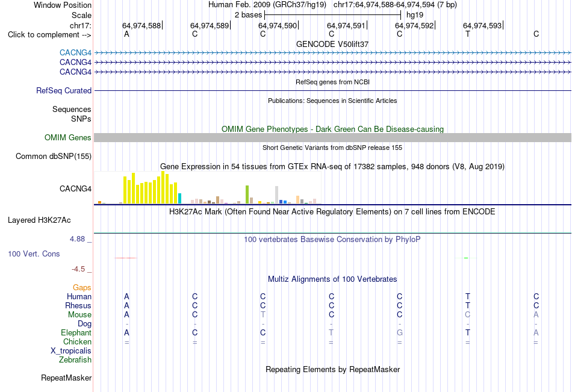Image resolution: width=572 pixels, height=392 pixels.
Task: Open the GTEx Gene Expression track title
Action: pos(332,167)
